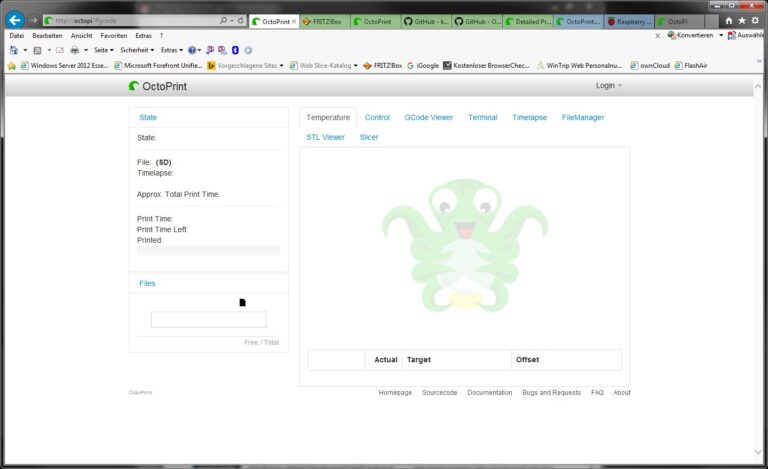Close the active OctoPrint tab
768x469 pixels.
(x=294, y=22)
